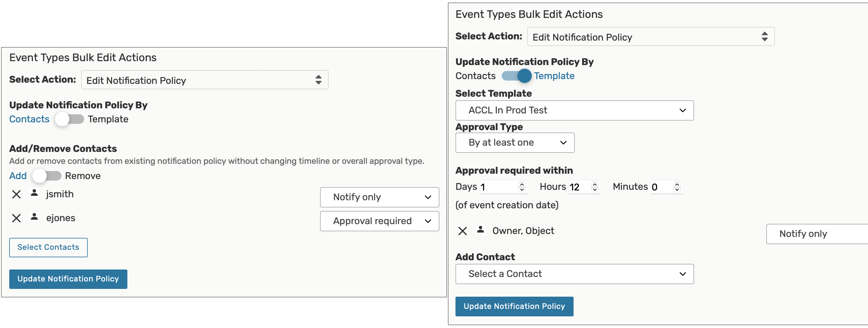Toggle Contacts/Template switch in left panel
The image size is (868, 328).
[x=69, y=119]
